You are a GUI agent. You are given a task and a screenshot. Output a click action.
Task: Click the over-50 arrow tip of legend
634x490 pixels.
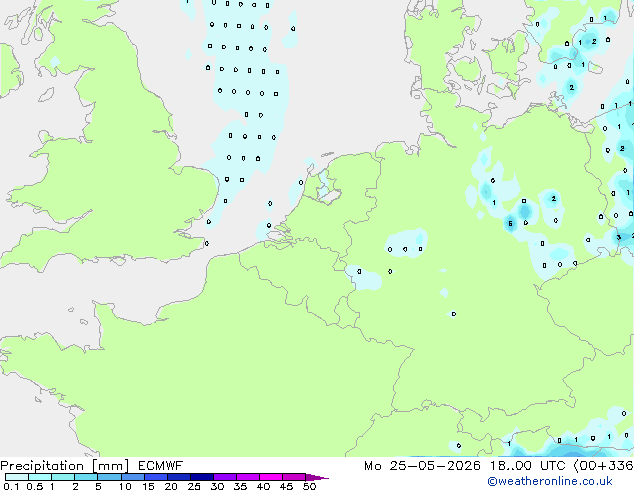tap(317, 477)
